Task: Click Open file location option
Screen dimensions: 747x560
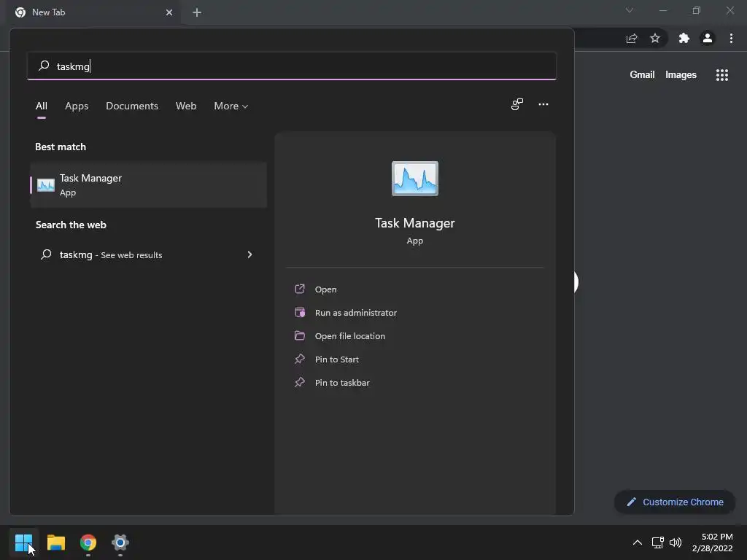Action: [x=349, y=335]
